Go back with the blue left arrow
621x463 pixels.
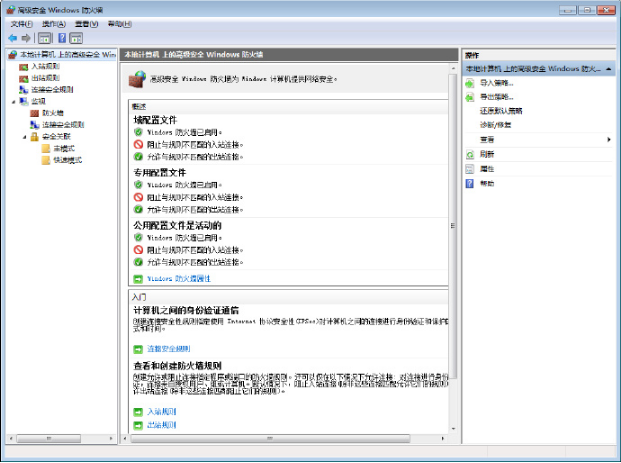[x=13, y=38]
